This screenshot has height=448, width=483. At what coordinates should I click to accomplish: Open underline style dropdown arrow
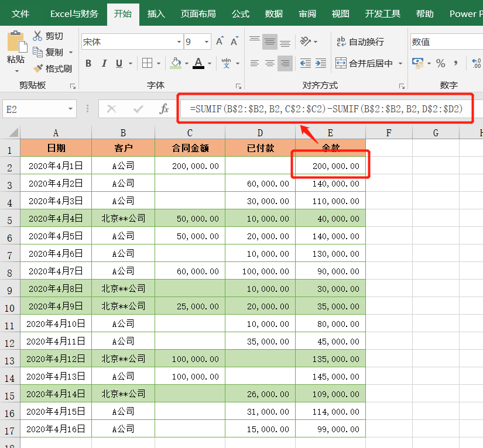click(131, 64)
